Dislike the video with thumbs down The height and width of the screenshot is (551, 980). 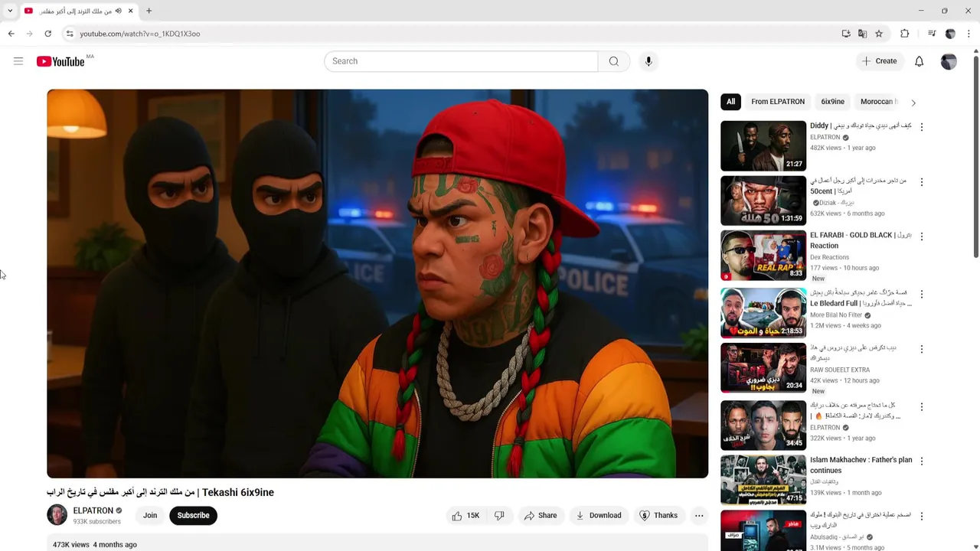[x=499, y=516]
